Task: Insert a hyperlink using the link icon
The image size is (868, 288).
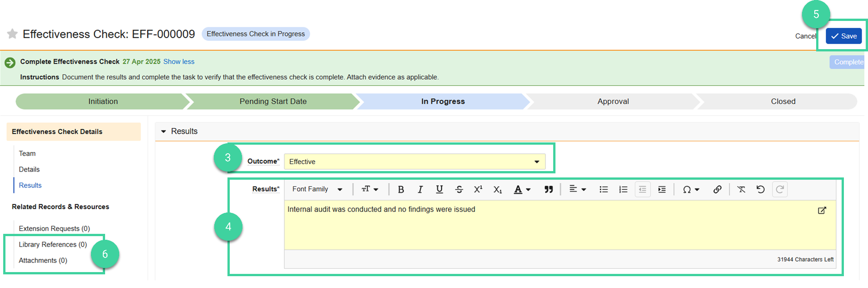Action: (717, 189)
